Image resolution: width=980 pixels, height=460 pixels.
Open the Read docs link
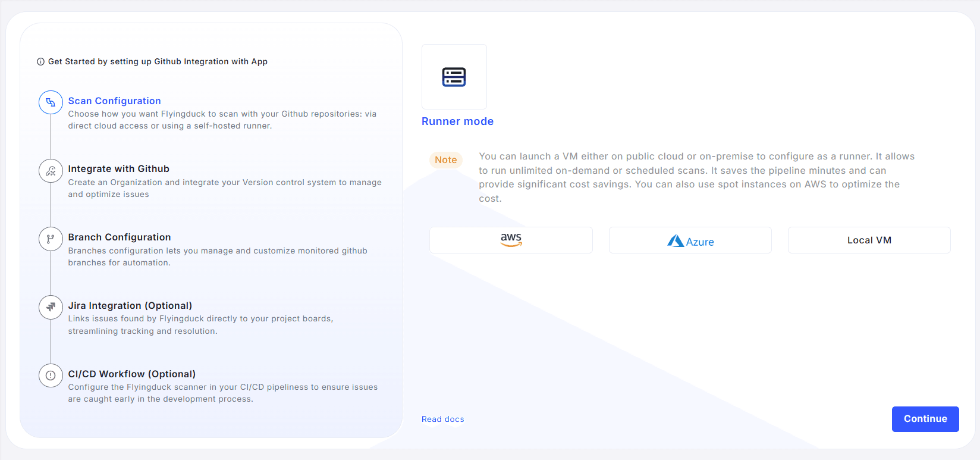[442, 419]
